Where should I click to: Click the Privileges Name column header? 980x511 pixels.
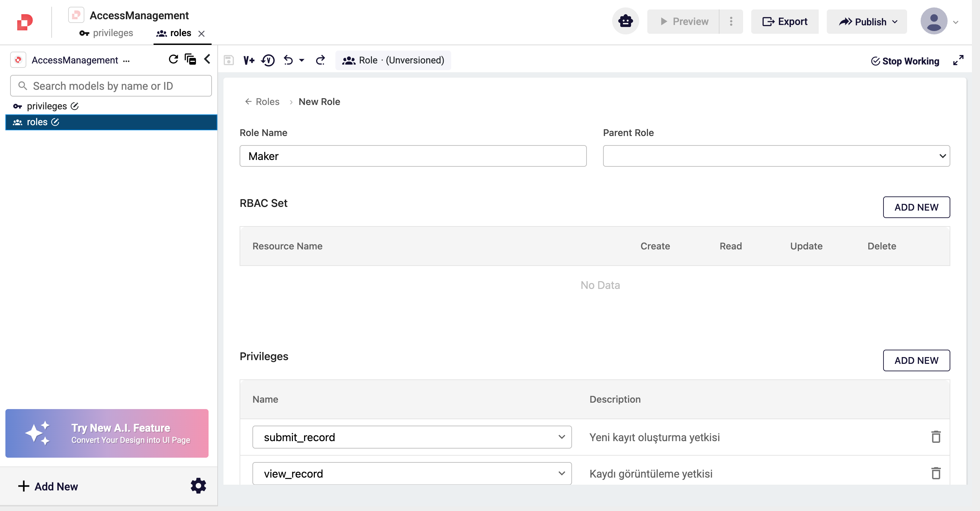(265, 399)
